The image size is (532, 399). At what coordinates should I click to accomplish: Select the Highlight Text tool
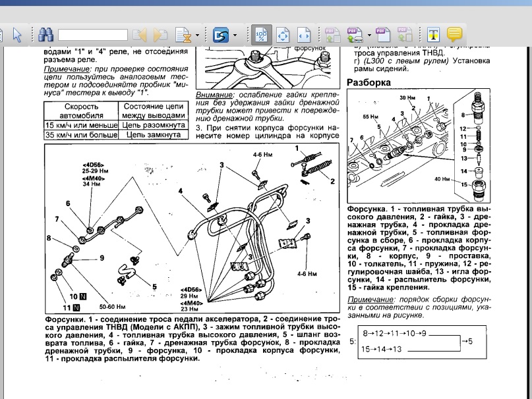point(433,34)
